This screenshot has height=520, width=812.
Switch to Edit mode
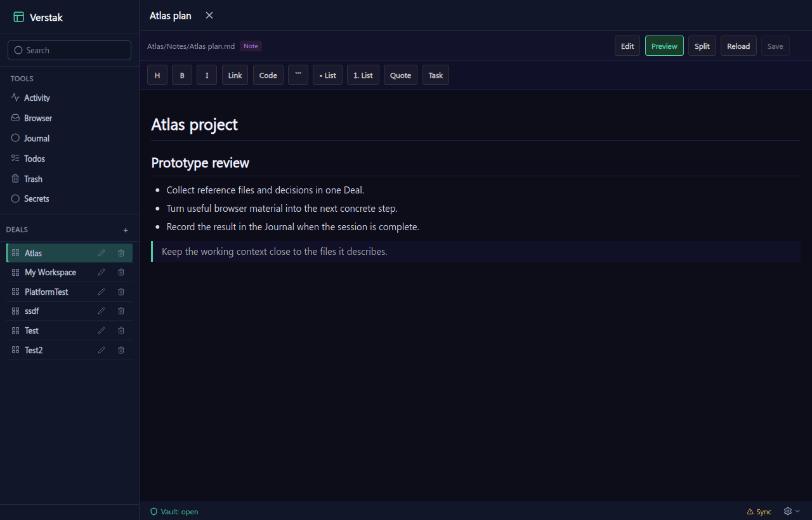(627, 46)
